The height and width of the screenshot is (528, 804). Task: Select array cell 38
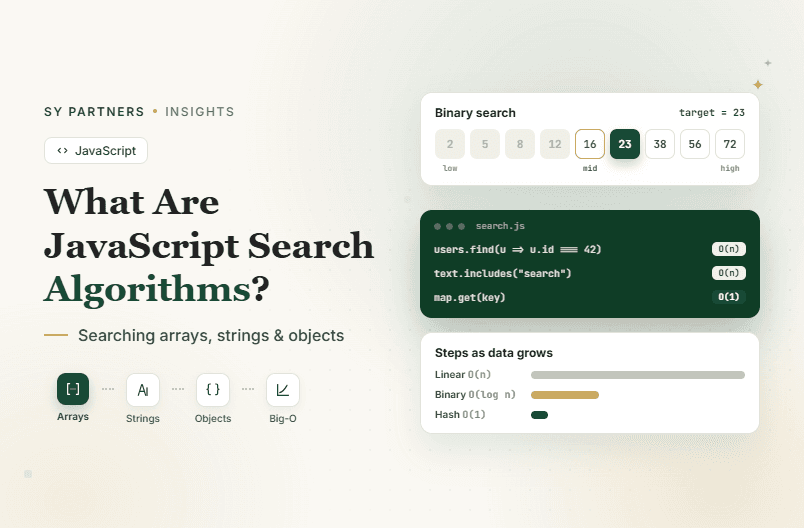(660, 144)
